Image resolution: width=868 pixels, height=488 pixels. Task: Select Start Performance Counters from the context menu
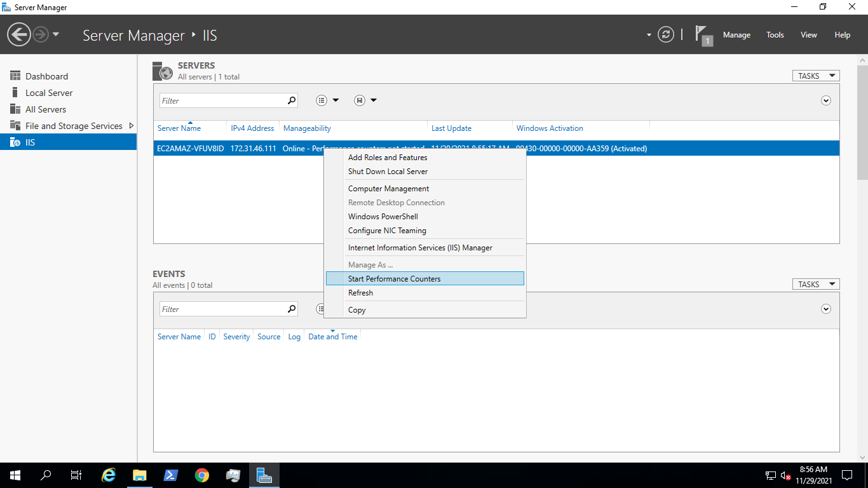(x=394, y=278)
